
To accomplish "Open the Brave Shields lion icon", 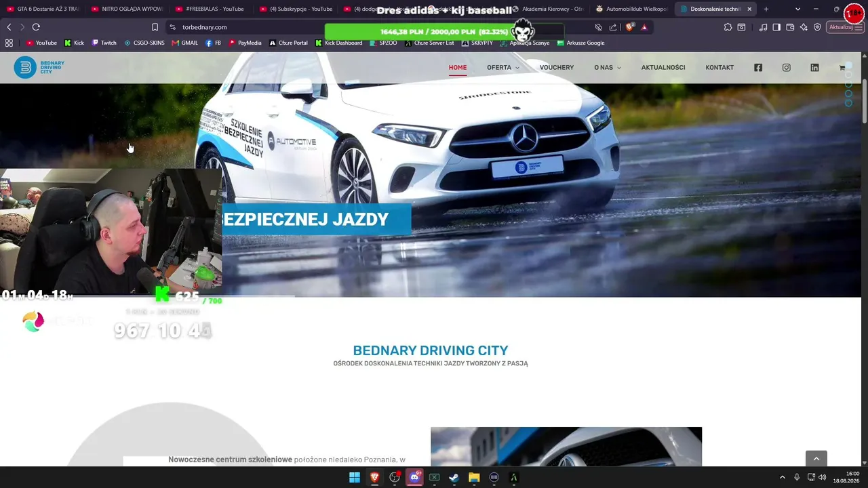I will (630, 27).
